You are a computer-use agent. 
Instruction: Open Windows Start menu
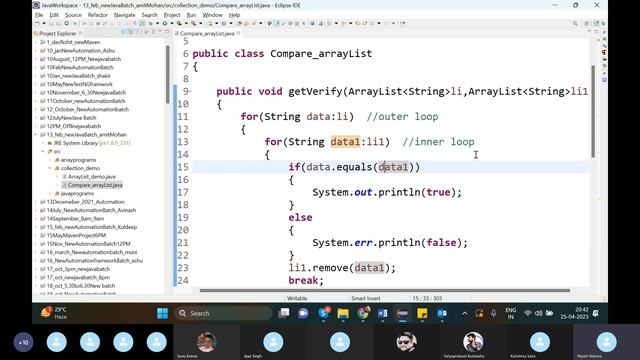[162, 313]
